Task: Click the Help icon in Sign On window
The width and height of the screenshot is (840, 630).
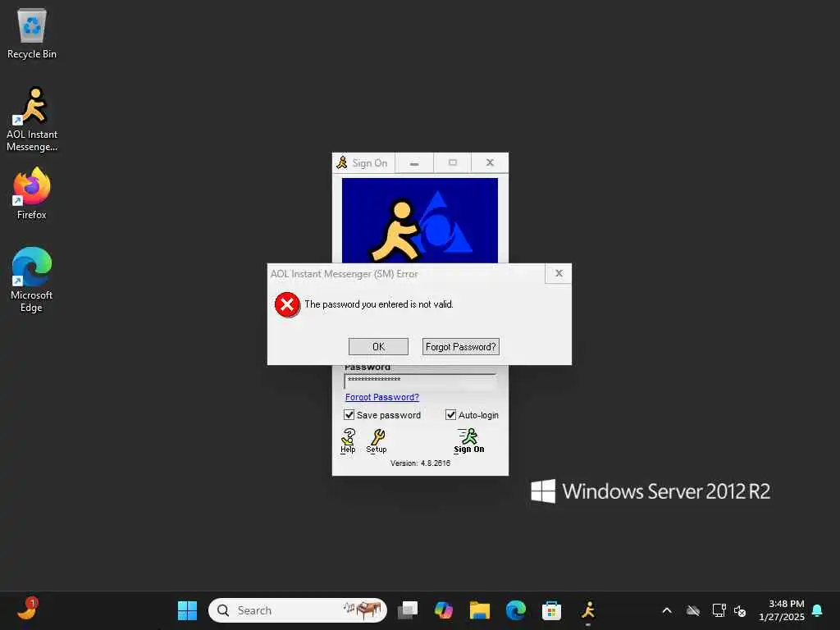Action: [x=348, y=441]
